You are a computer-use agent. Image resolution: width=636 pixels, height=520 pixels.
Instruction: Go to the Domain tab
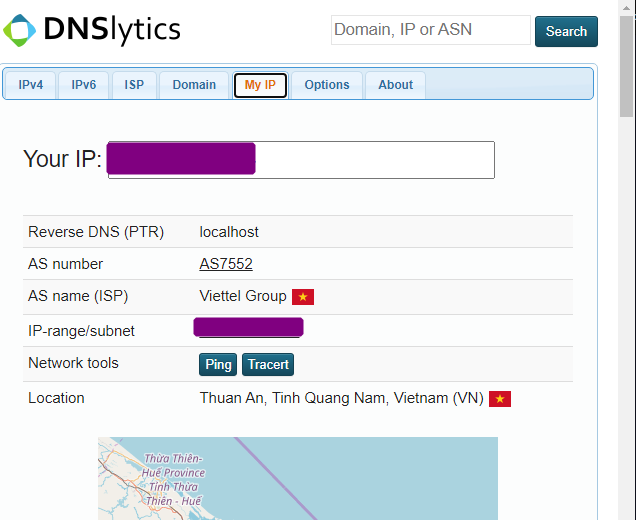point(194,85)
